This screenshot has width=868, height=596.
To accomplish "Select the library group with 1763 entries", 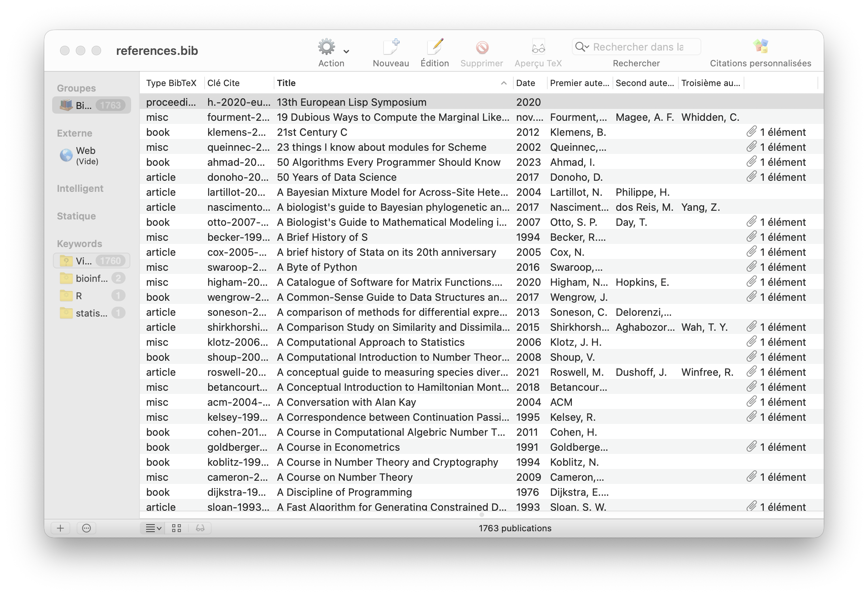I will [92, 105].
